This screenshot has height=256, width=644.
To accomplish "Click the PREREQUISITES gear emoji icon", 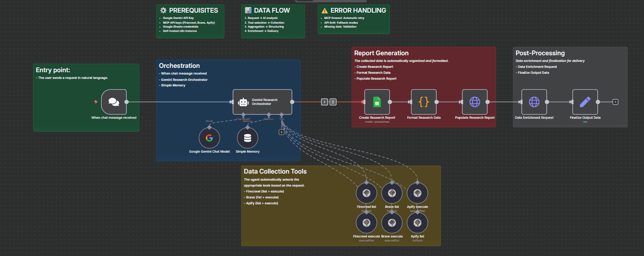I will [x=163, y=11].
